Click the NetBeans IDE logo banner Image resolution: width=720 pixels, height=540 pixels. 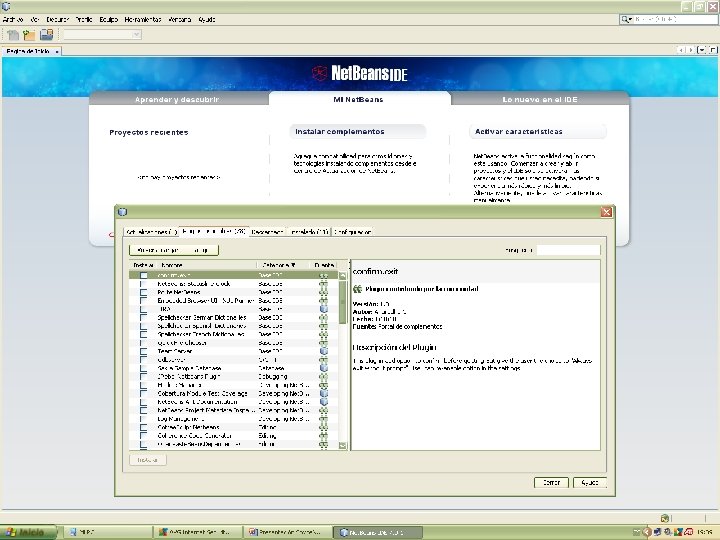(360, 73)
